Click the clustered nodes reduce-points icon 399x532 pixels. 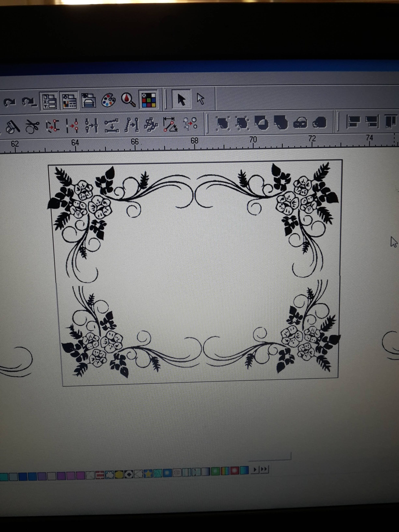coord(151,124)
